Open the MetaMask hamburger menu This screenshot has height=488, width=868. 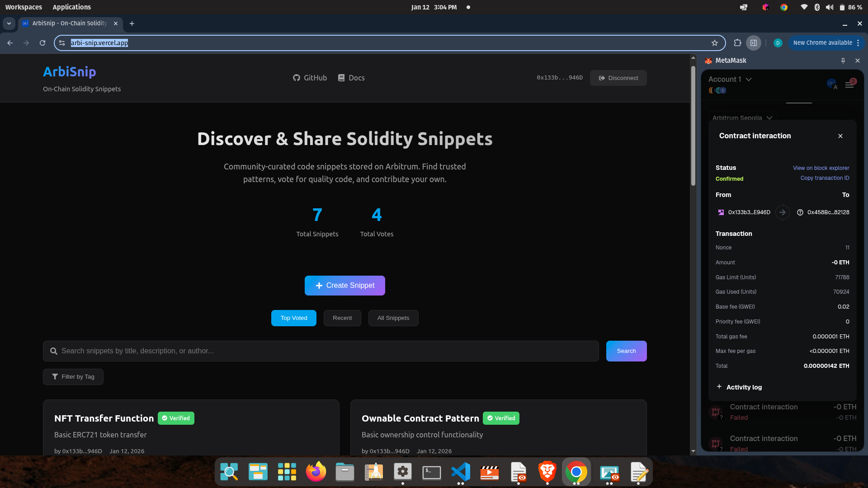[849, 84]
